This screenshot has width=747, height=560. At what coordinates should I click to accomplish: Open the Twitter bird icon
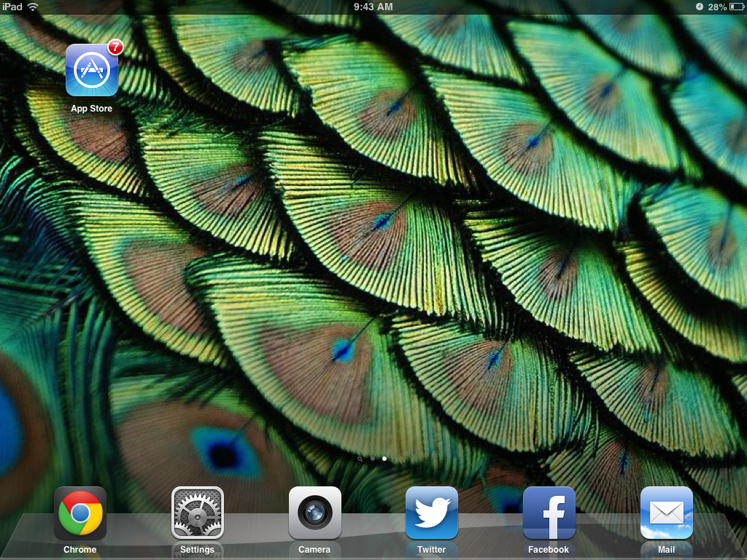[432, 513]
